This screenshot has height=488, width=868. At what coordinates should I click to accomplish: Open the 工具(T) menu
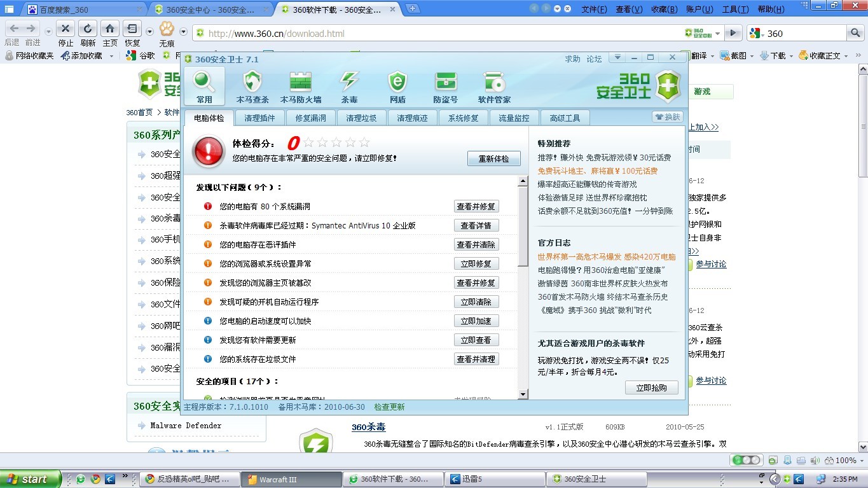(735, 9)
